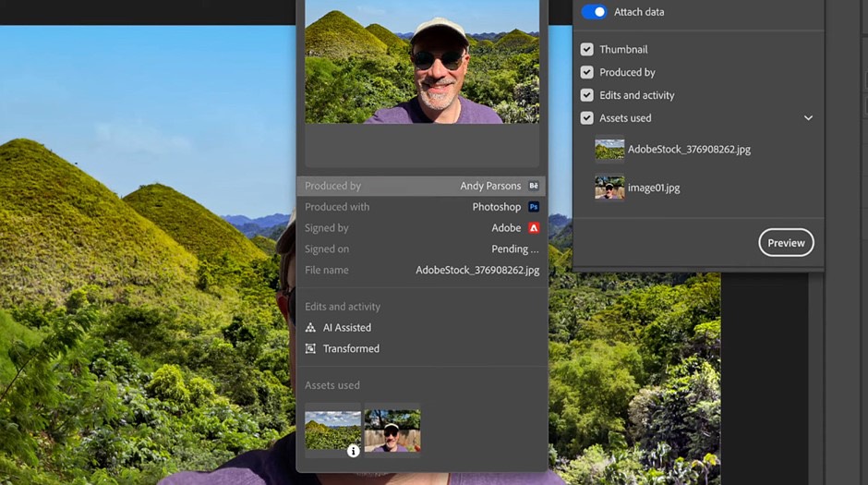Screen dimensions: 868x485
Task: Select AdobeStock_376908262.jpg thumbnail in settings list
Action: (609, 150)
